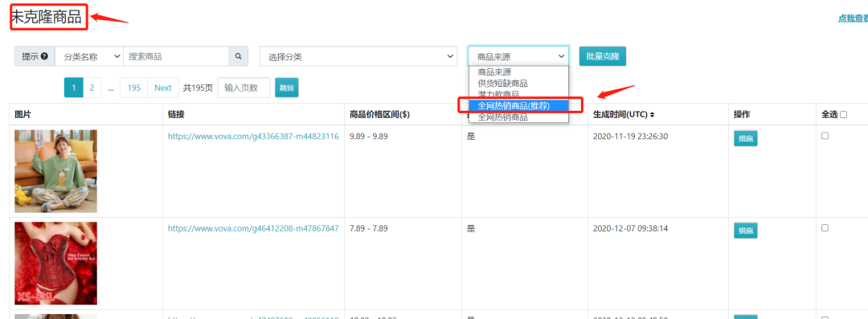The height and width of the screenshot is (319, 868).
Task: Click the Next page button
Action: click(x=163, y=88)
